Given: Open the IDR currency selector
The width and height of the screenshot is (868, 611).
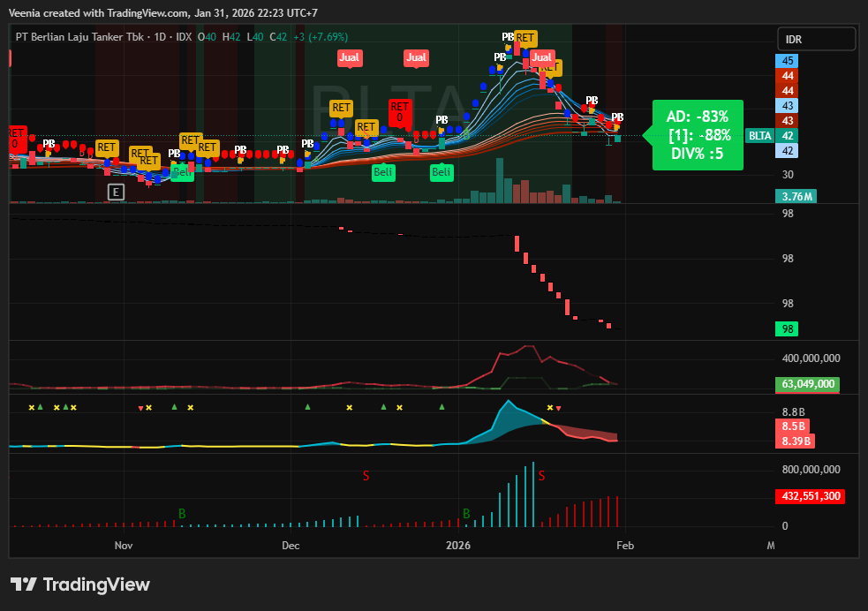Looking at the screenshot, I should click(816, 40).
